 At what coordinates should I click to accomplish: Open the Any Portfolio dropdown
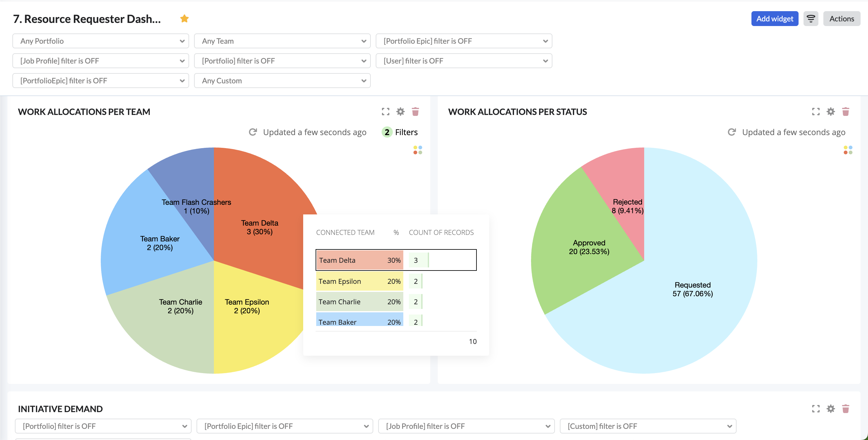point(100,41)
